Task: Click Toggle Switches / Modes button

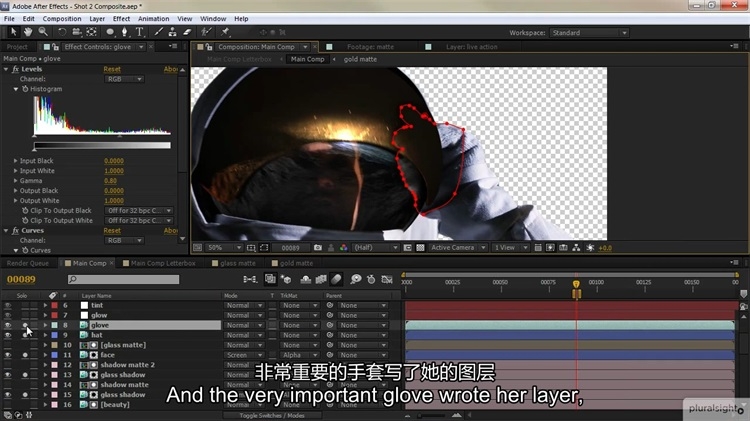Action: pyautogui.click(x=272, y=415)
